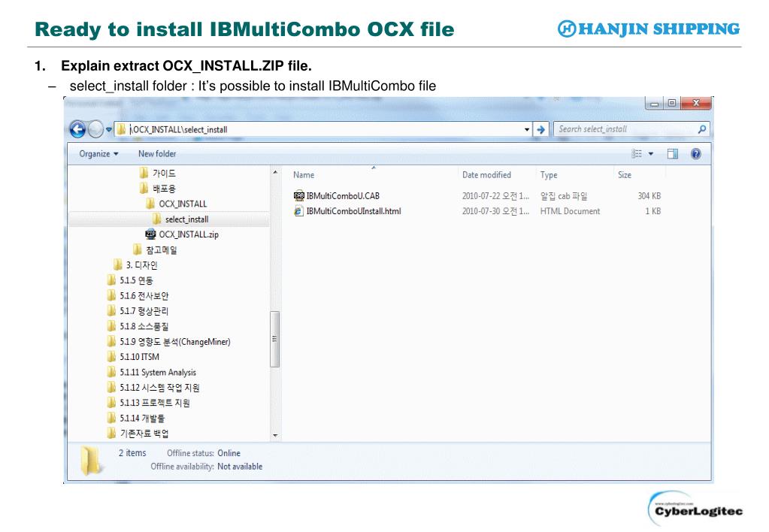Viewport: 769px width, 532px height.
Task: Click the 1 KB size cell
Action: [x=652, y=211]
